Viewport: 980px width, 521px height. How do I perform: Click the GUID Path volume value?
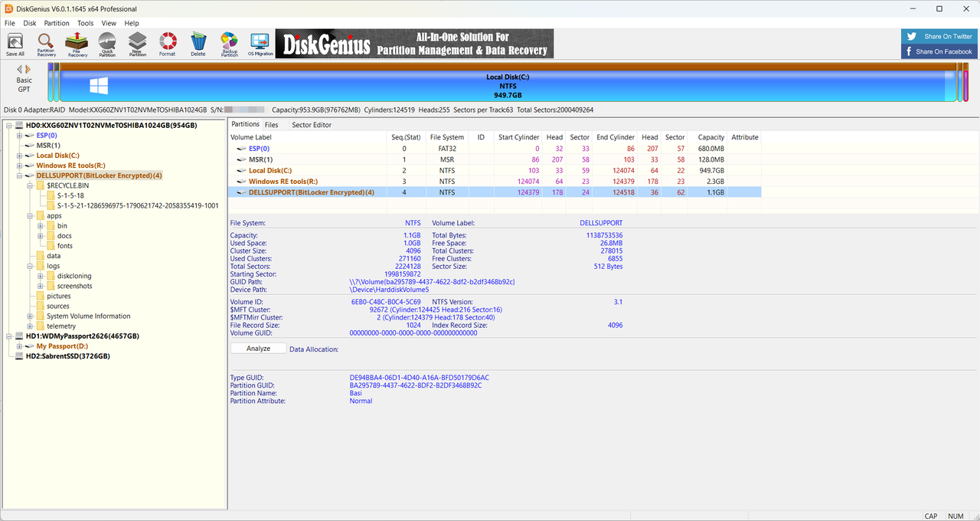click(432, 282)
